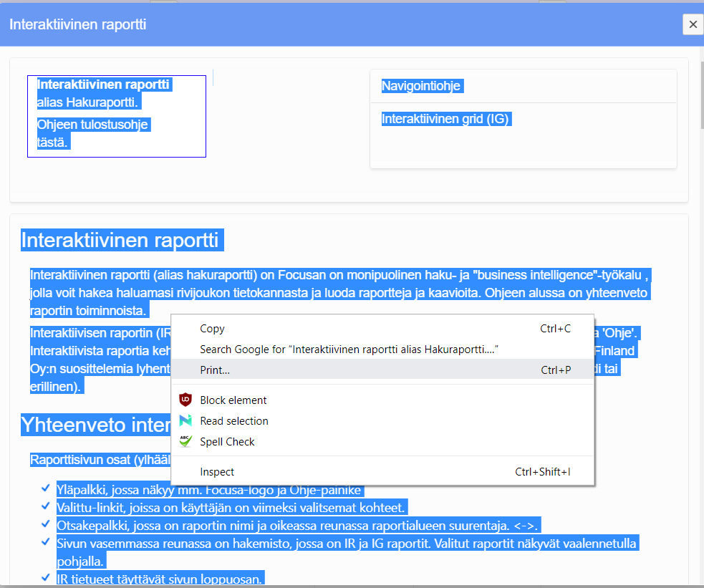Open Inspect from the context menu

coord(217,472)
